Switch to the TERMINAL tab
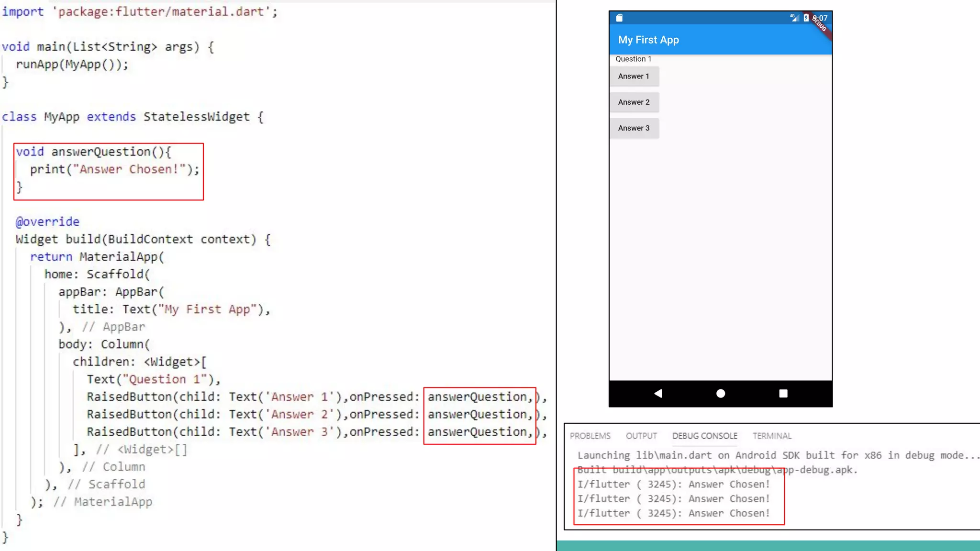This screenshot has width=980, height=551. point(772,436)
